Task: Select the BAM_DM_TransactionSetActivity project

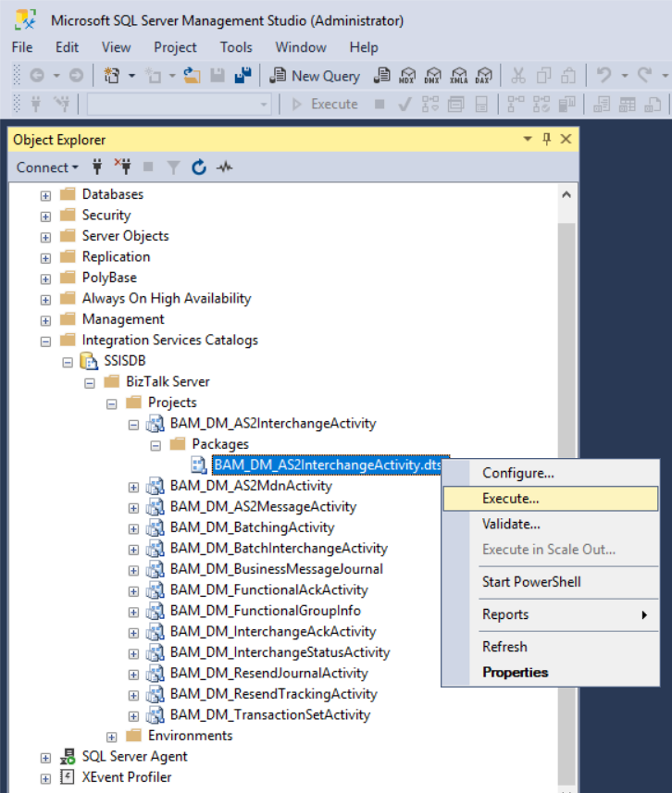Action: click(x=270, y=715)
